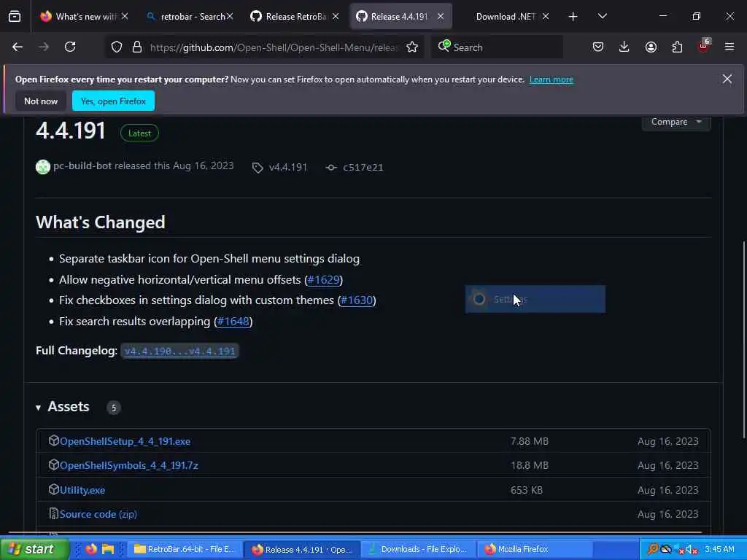Click the Release 4.4.191 taskbar button

301,549
